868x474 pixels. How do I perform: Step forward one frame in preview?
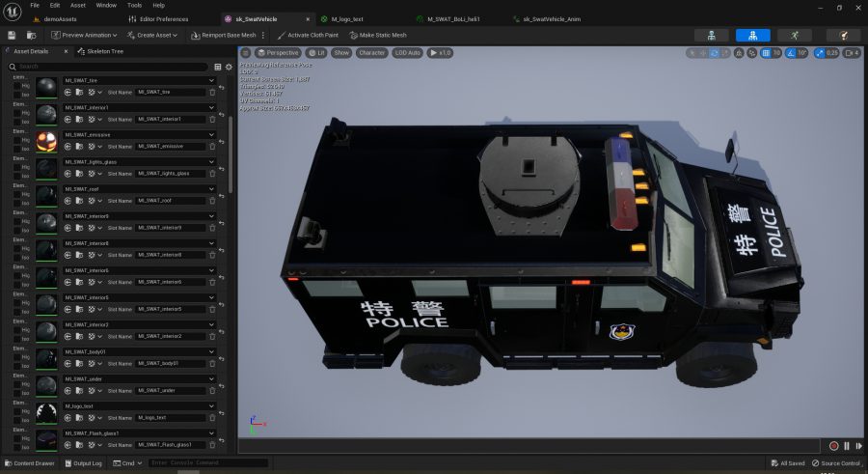[858, 446]
